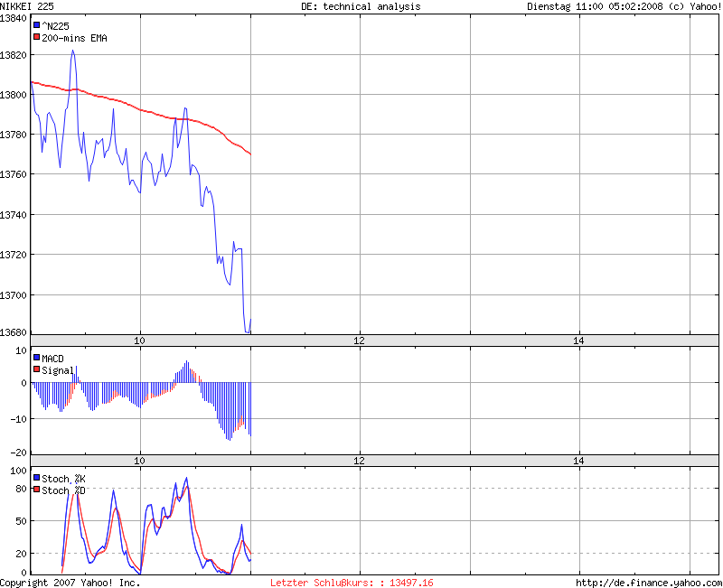
Task: Click the stochastic axis label 100
Action: tap(18, 471)
